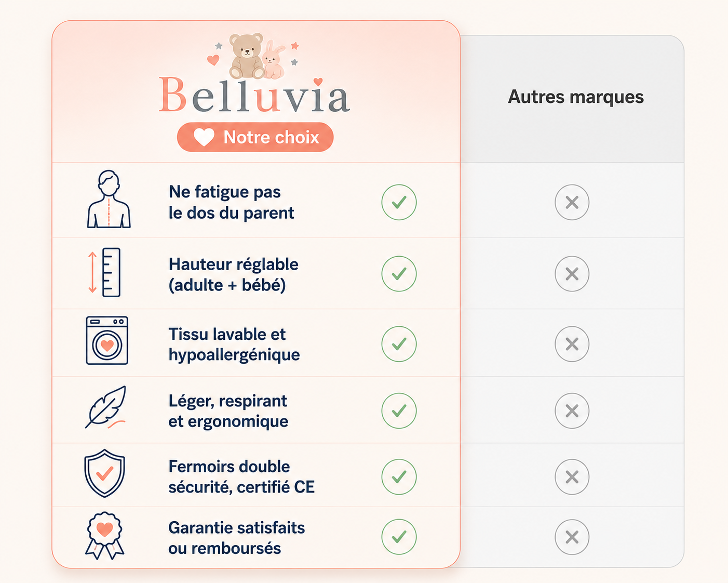Click green checkmark for Garantie satisfaits
Image resolution: width=728 pixels, height=583 pixels.
click(x=399, y=537)
